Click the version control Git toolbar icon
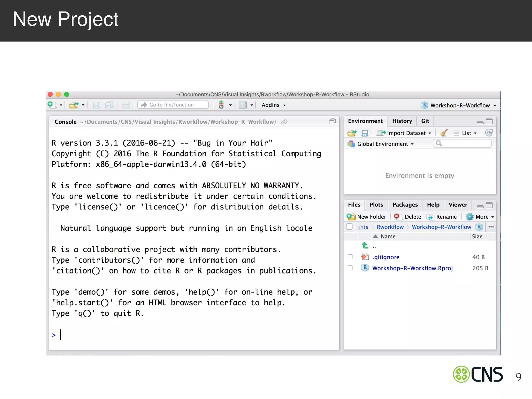The image size is (532, 399). point(221,105)
